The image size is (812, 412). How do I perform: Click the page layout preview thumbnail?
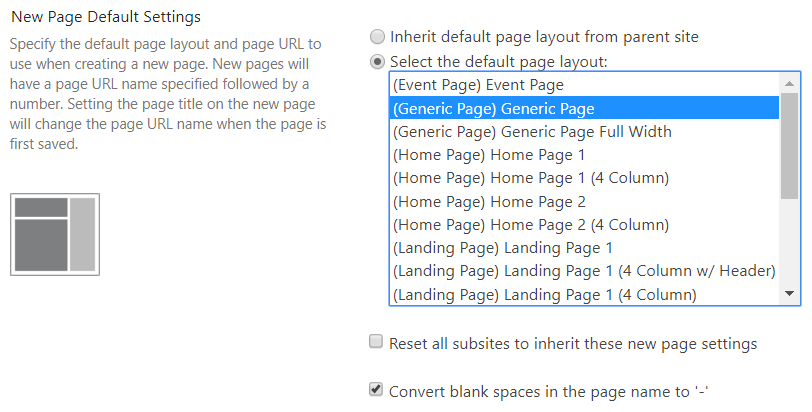pyautogui.click(x=55, y=234)
